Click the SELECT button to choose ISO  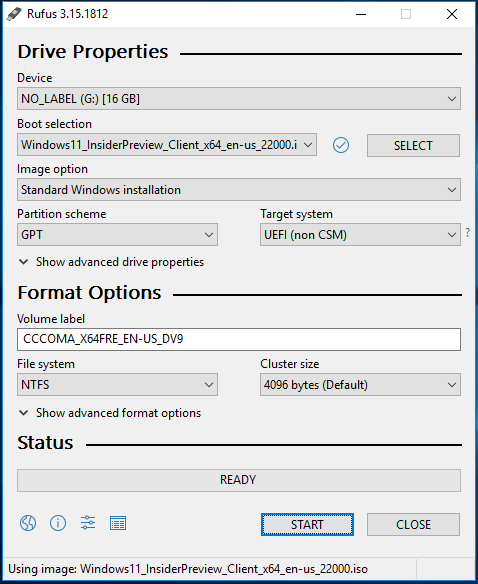[413, 146]
